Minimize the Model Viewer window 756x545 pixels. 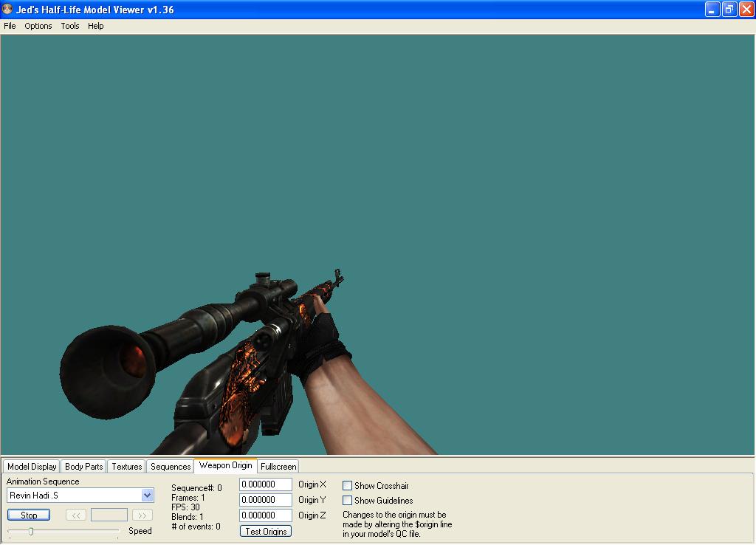[712, 9]
